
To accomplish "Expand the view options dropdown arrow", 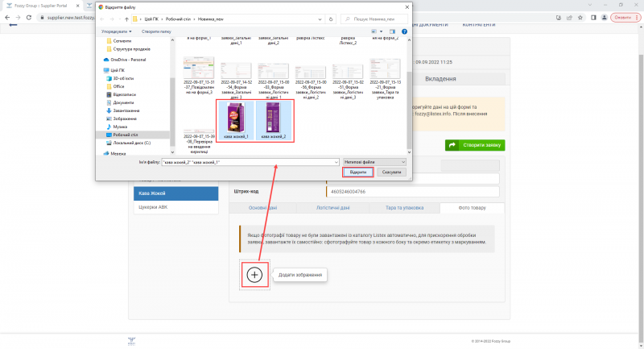I will [380, 31].
